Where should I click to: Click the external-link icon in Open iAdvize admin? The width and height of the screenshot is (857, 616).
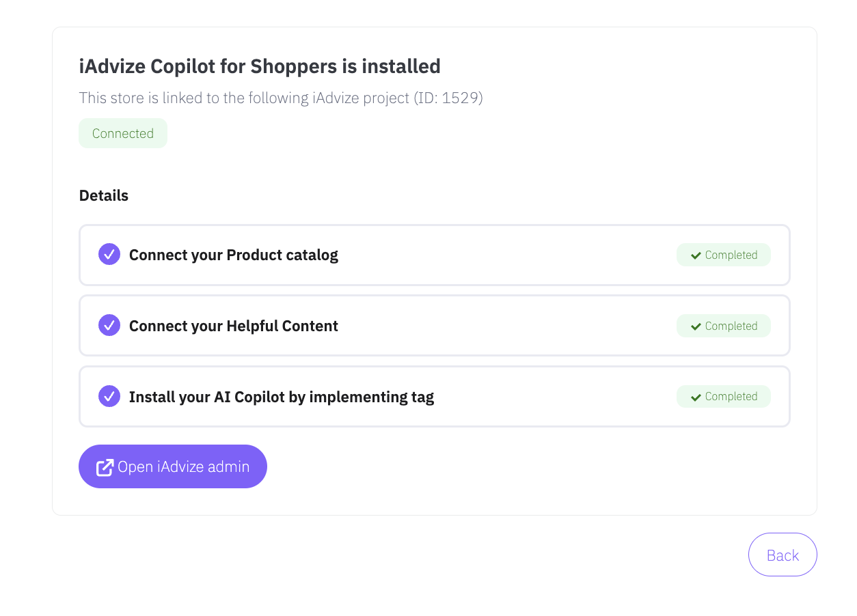coord(104,467)
